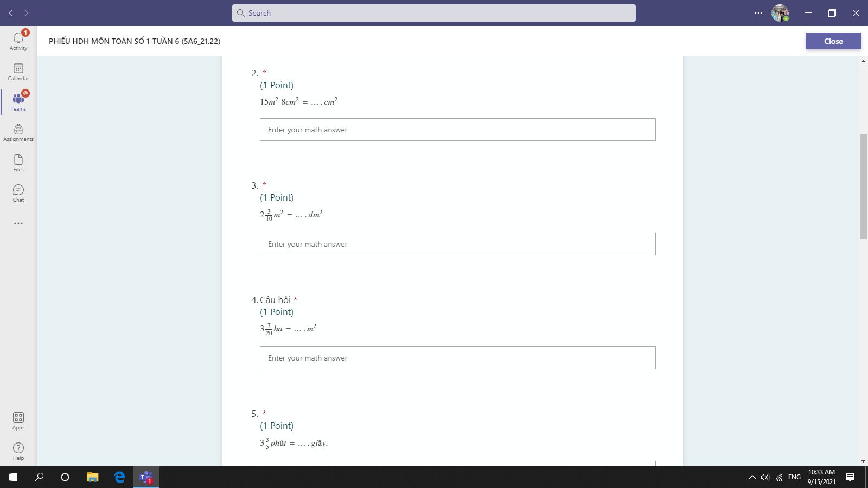868x488 pixels.
Task: Launch Microsoft Edge from the taskbar
Action: click(119, 477)
